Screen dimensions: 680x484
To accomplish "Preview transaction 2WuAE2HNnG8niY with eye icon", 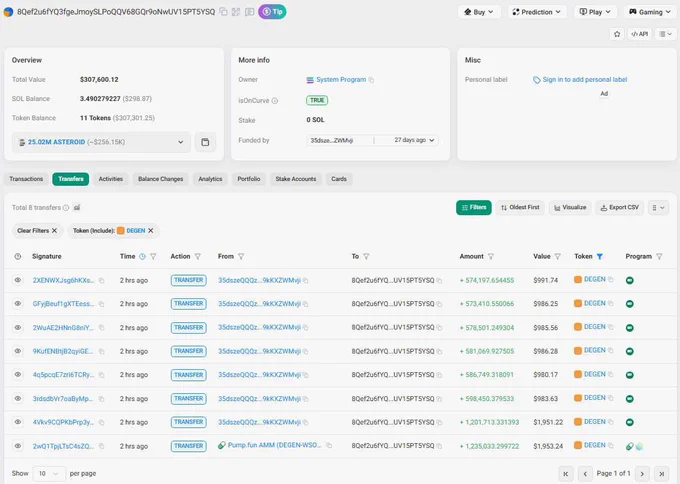I will [17, 327].
